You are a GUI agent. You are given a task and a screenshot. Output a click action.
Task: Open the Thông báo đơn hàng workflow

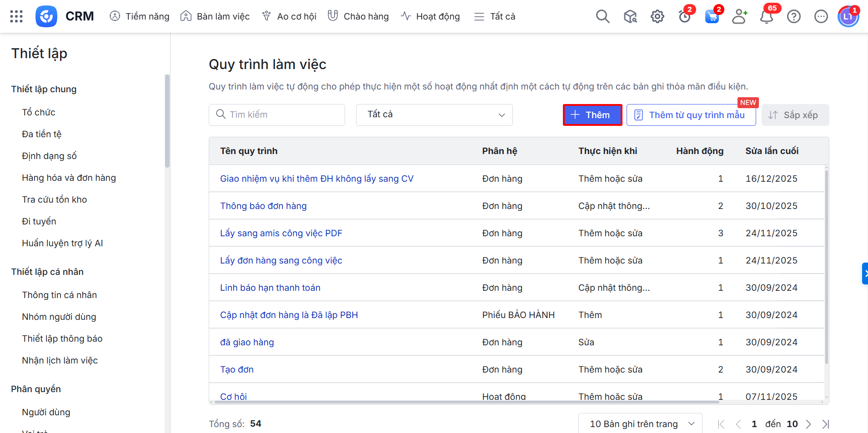click(x=263, y=206)
